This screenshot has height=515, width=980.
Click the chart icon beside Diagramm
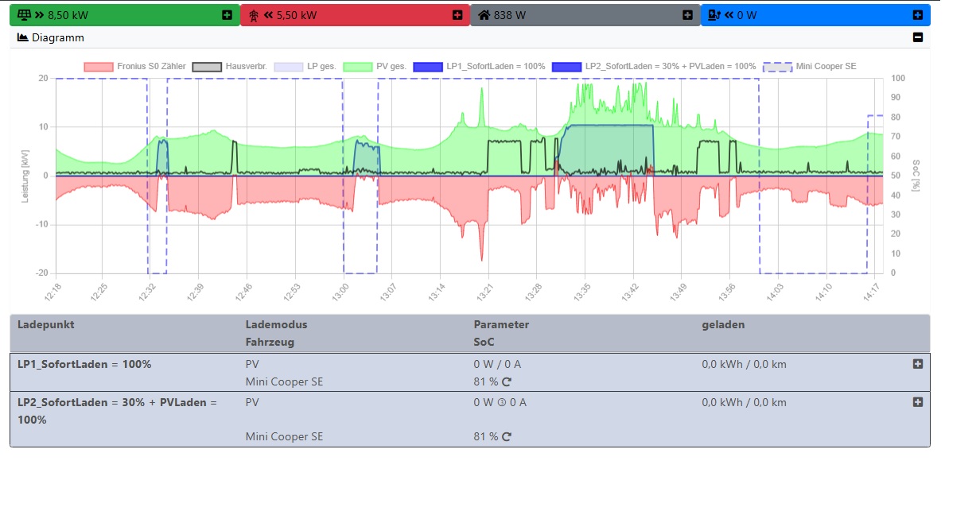(23, 37)
